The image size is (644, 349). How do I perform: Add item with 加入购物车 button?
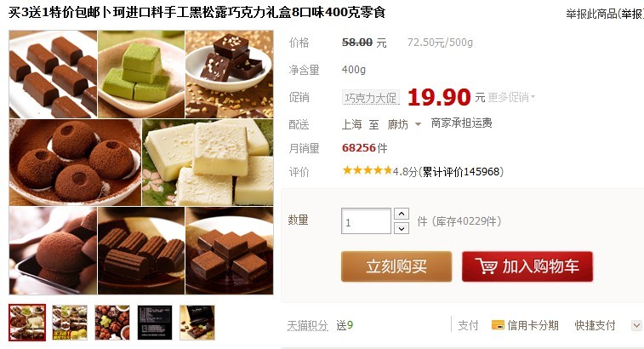tap(527, 266)
